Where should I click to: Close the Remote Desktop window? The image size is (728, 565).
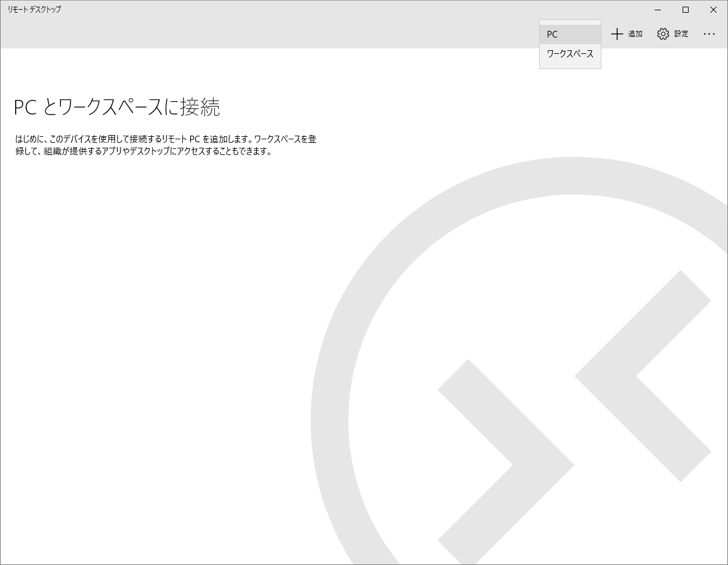[713, 10]
